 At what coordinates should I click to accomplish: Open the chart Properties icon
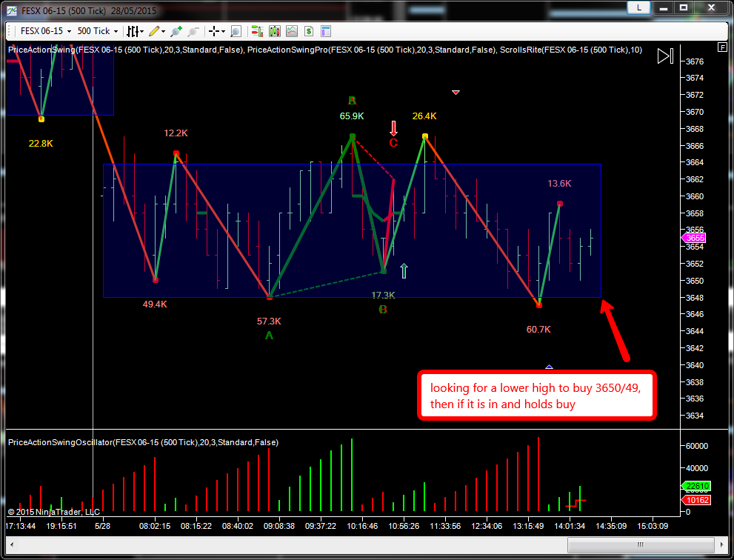(x=326, y=31)
